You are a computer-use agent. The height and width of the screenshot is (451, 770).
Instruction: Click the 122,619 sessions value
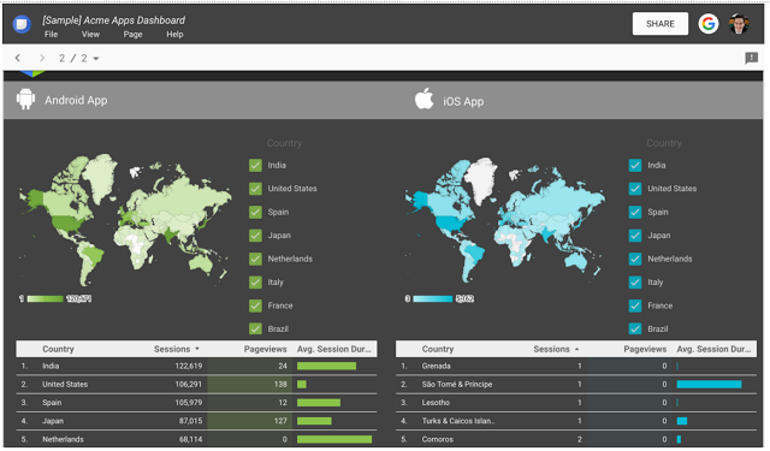tap(189, 366)
